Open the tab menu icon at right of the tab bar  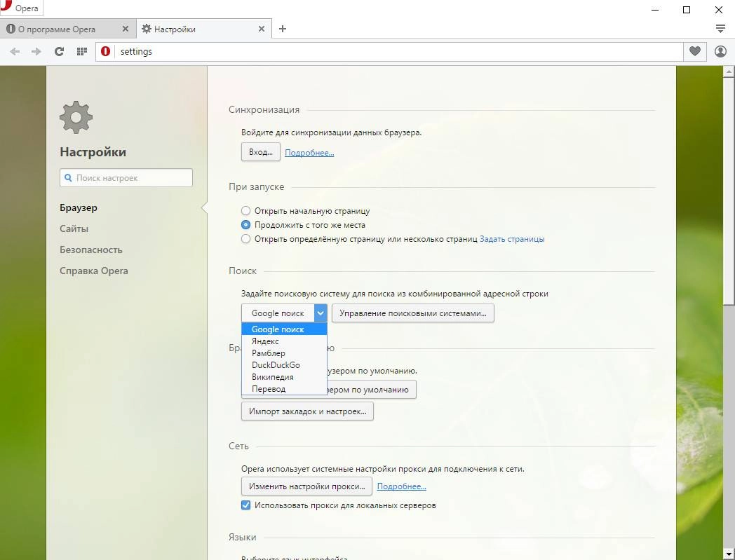(x=720, y=29)
